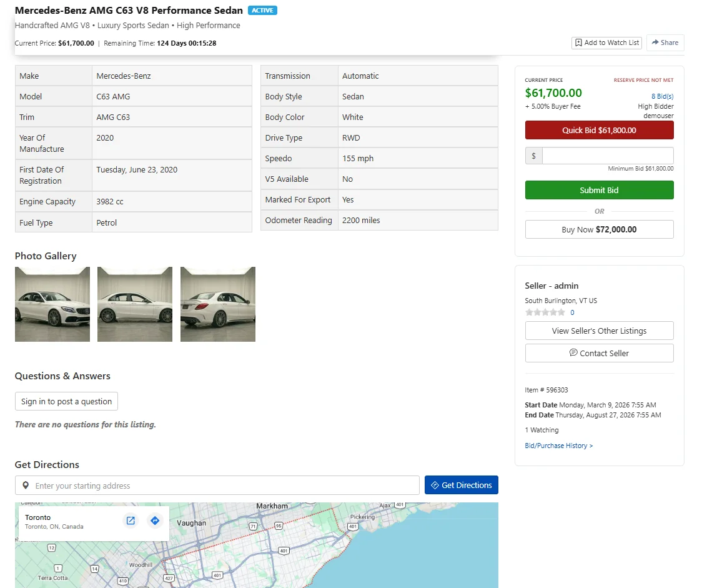Screen dimensions: 702x588
Task: Click the Contact Seller button
Action: click(599, 353)
